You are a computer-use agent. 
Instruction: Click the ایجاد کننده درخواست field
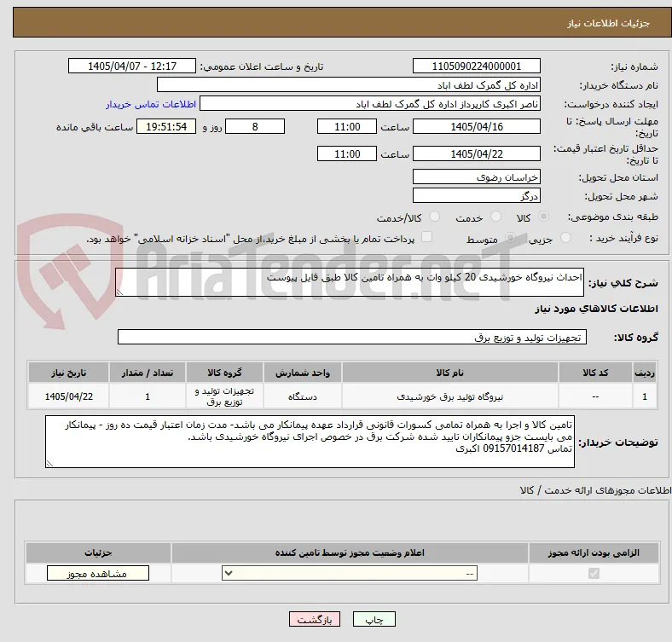[370, 104]
